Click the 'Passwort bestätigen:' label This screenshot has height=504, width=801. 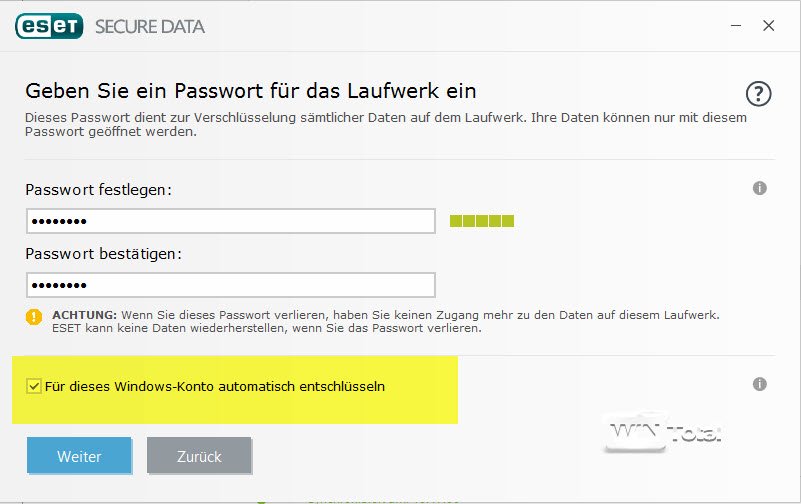103,254
